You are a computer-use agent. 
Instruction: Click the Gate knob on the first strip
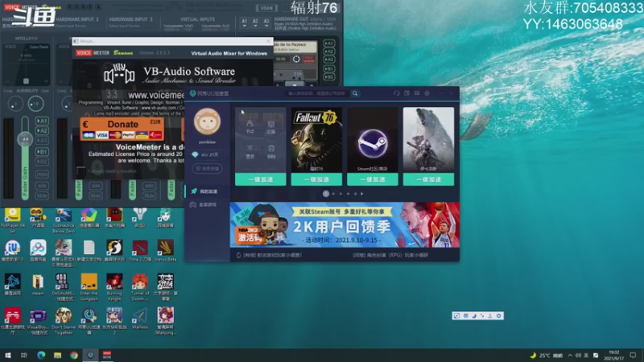35,104
